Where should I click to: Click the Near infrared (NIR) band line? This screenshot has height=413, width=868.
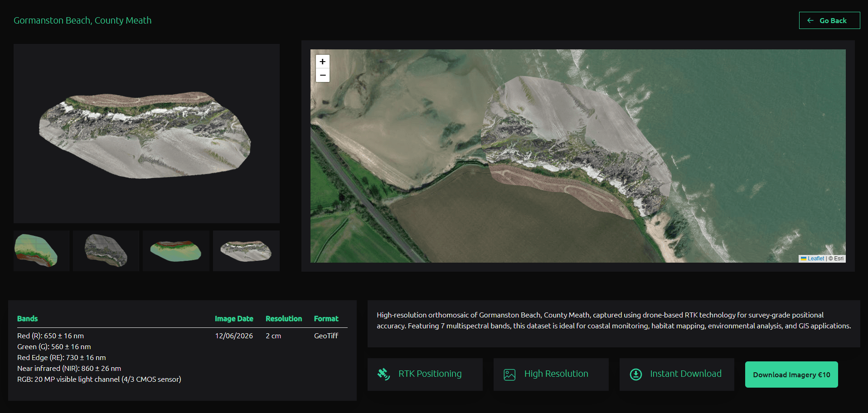click(69, 369)
